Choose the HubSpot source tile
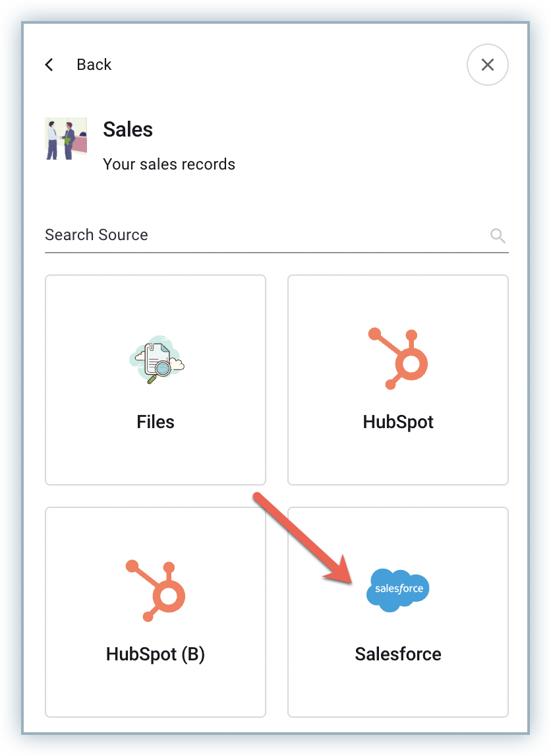This screenshot has width=551, height=756. (x=398, y=455)
